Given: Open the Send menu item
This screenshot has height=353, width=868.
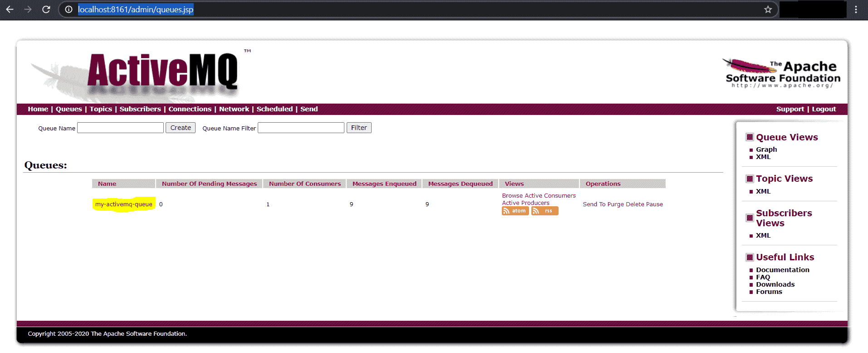Looking at the screenshot, I should tap(309, 109).
